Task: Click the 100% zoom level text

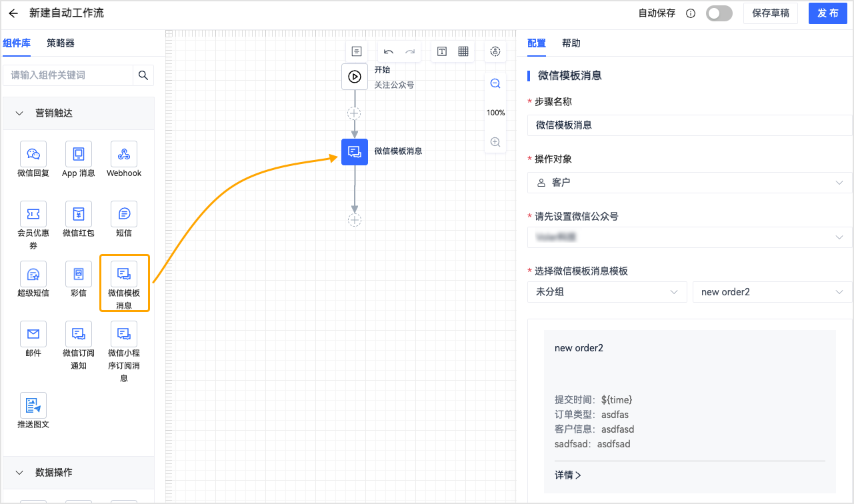Action: point(495,113)
